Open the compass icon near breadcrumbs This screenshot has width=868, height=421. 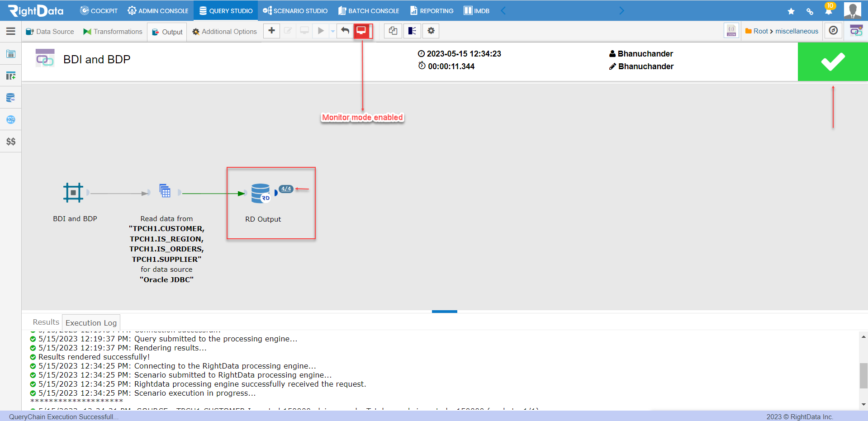coord(833,31)
